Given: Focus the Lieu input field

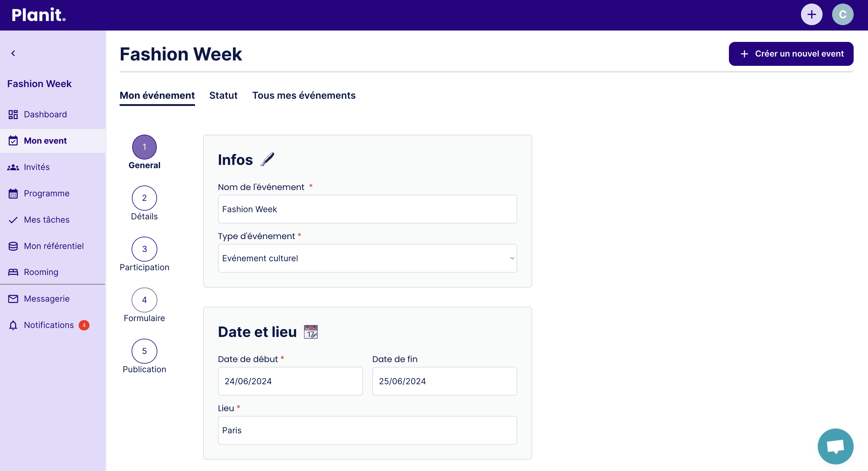Looking at the screenshot, I should pos(367,431).
